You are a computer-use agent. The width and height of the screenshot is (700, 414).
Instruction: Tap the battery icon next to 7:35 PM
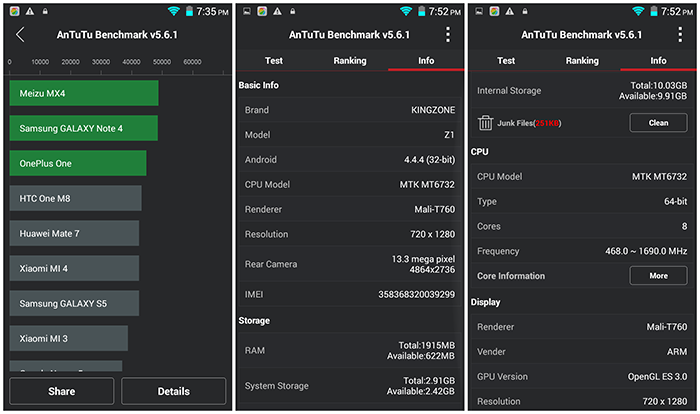[x=189, y=10]
